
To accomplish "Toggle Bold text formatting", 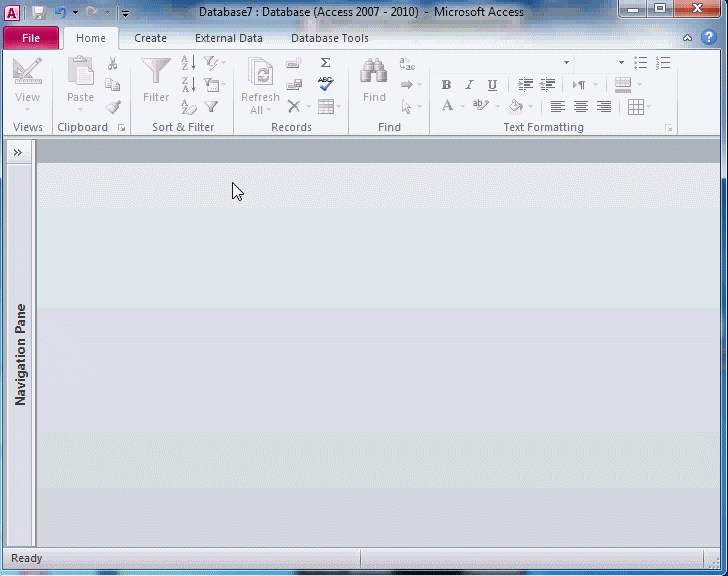I will pos(446,85).
